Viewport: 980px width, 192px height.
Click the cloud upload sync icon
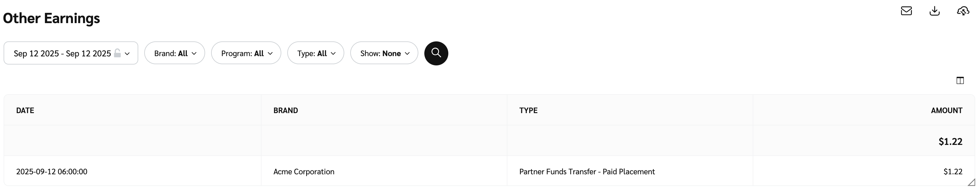point(963,11)
